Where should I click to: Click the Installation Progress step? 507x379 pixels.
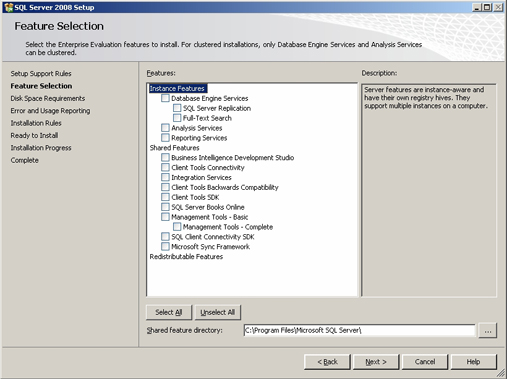click(41, 148)
